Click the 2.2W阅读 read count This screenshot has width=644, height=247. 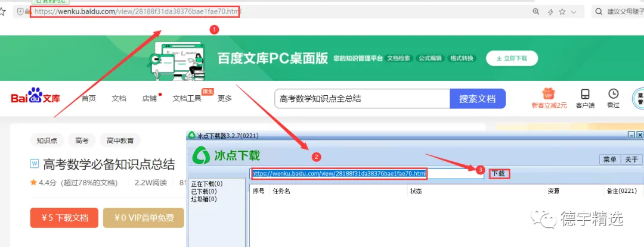151,183
